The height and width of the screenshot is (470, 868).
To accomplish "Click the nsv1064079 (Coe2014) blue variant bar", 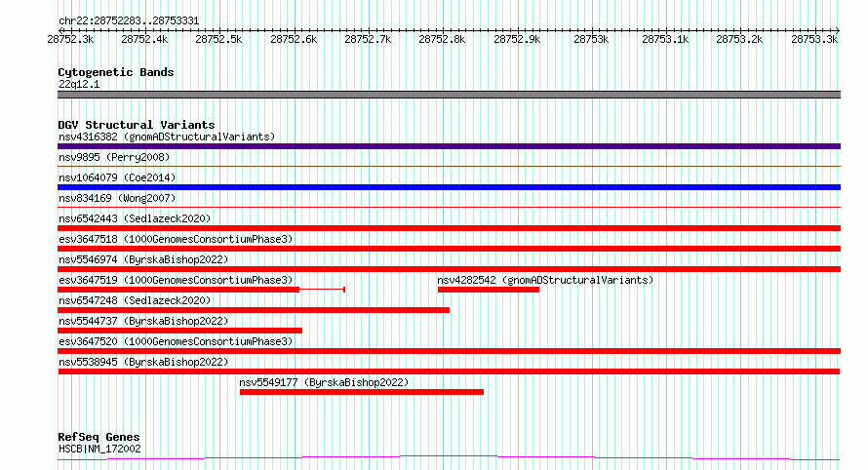I will point(449,187).
